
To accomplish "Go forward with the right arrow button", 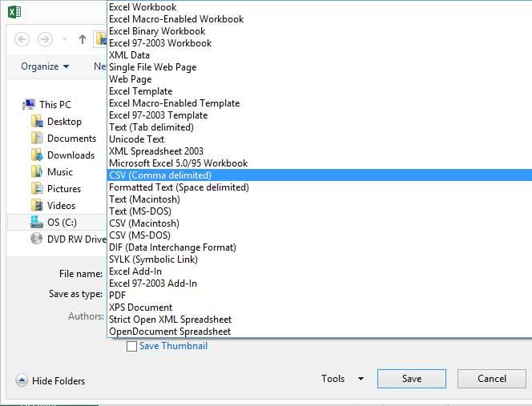I will [x=45, y=40].
